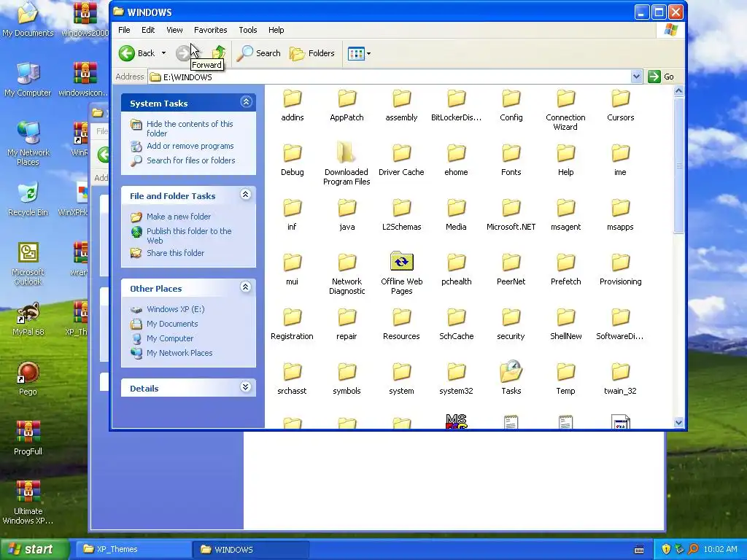The height and width of the screenshot is (560, 747).
Task: Select the Cursors folder
Action: (620, 105)
